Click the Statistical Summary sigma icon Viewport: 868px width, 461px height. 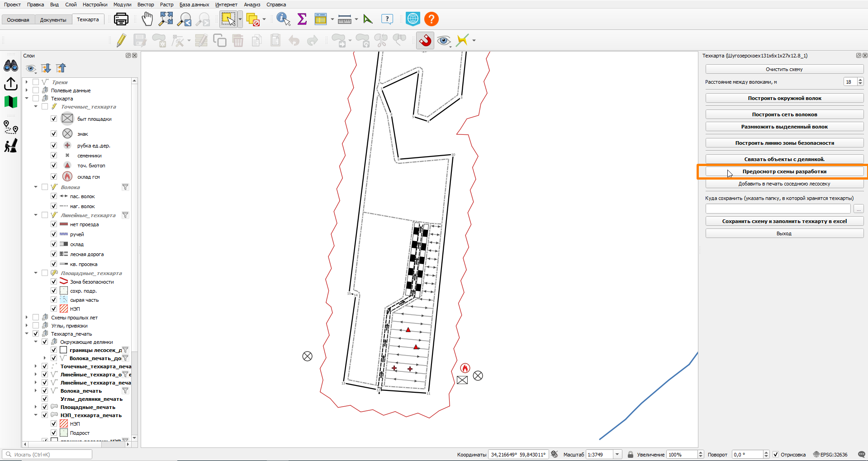[x=302, y=19]
